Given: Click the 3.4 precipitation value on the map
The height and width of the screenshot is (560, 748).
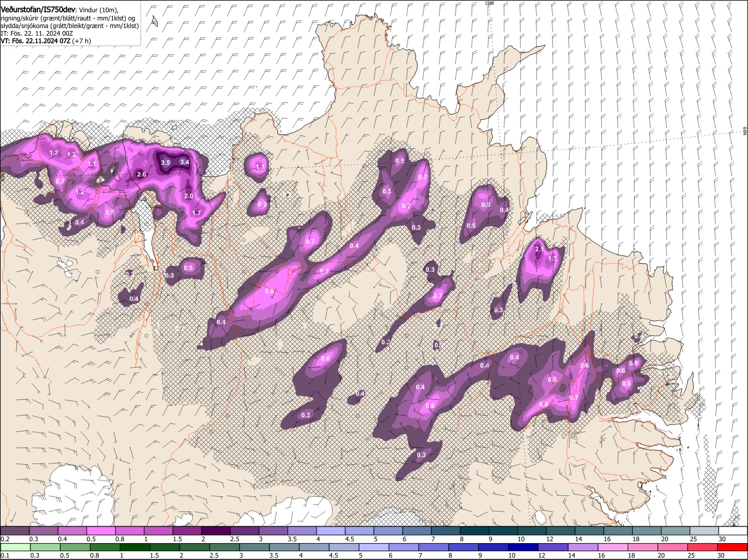Looking at the screenshot, I should coord(185,162).
